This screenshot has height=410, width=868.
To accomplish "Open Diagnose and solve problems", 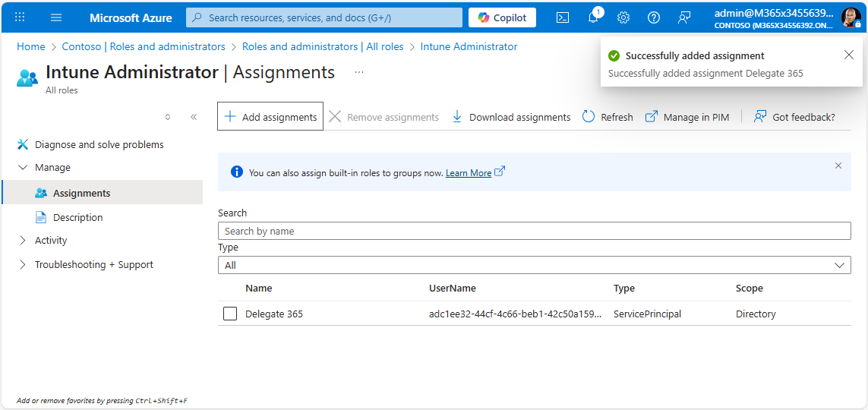I will [x=99, y=145].
